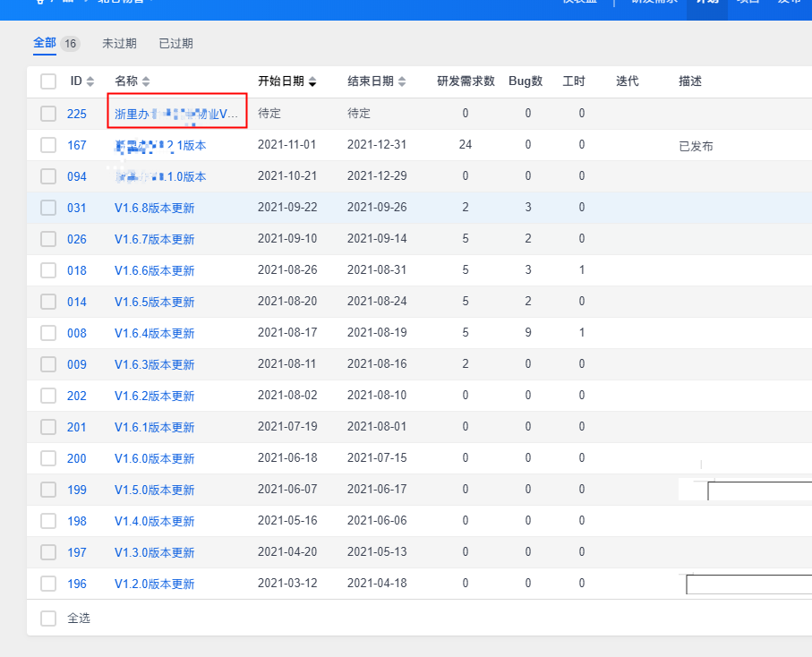Mark the checkbox for row 196
Screen dimensions: 812x657
[48, 584]
